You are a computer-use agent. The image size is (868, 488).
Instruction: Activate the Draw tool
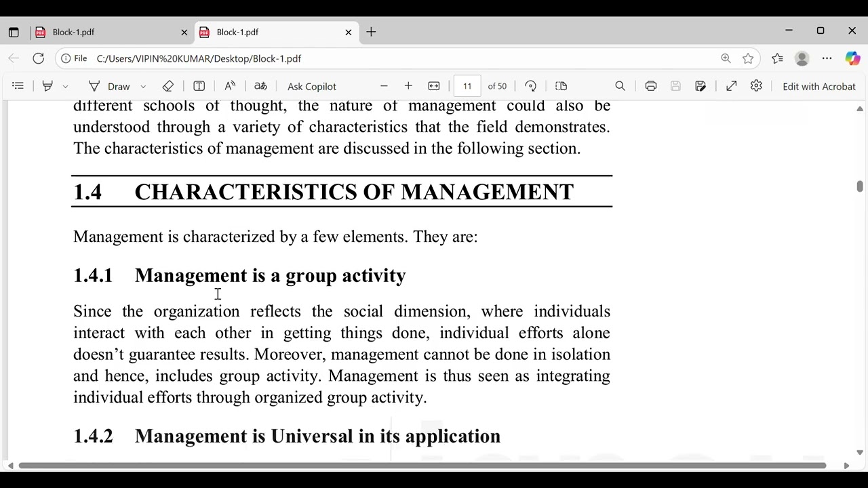(x=109, y=86)
